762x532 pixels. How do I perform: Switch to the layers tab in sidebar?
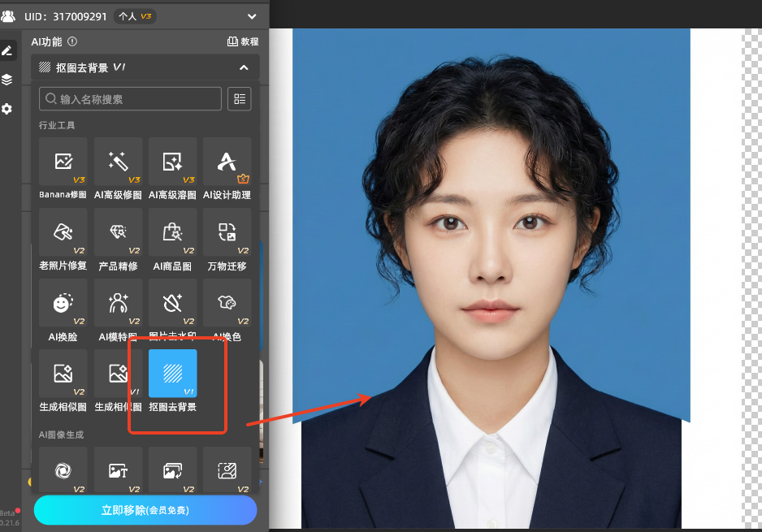point(7,80)
